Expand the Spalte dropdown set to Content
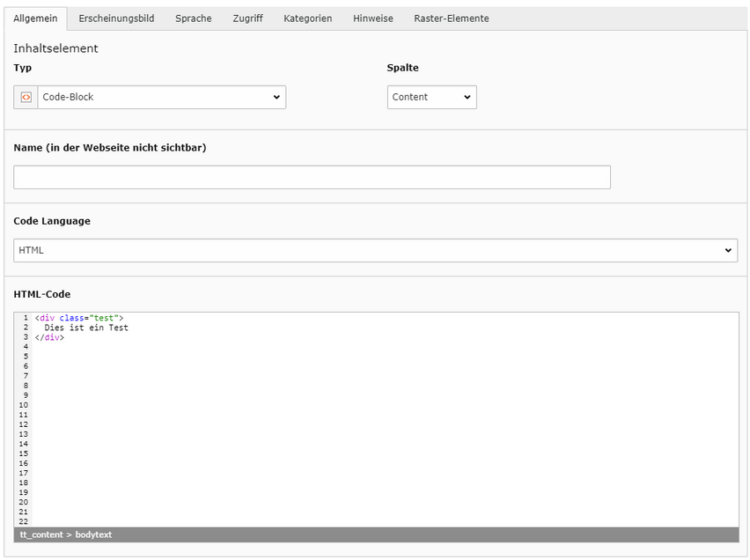The image size is (750, 560). (x=431, y=98)
